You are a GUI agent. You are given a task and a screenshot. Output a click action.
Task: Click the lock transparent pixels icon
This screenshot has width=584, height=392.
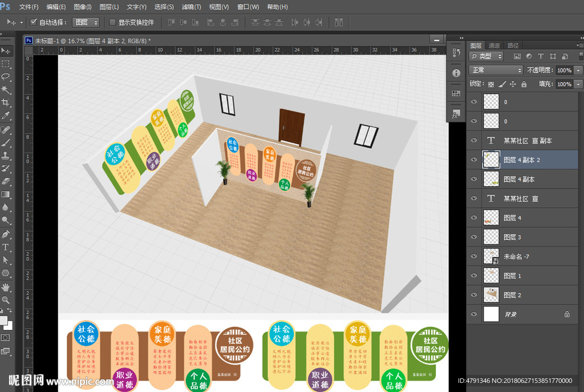click(x=491, y=84)
